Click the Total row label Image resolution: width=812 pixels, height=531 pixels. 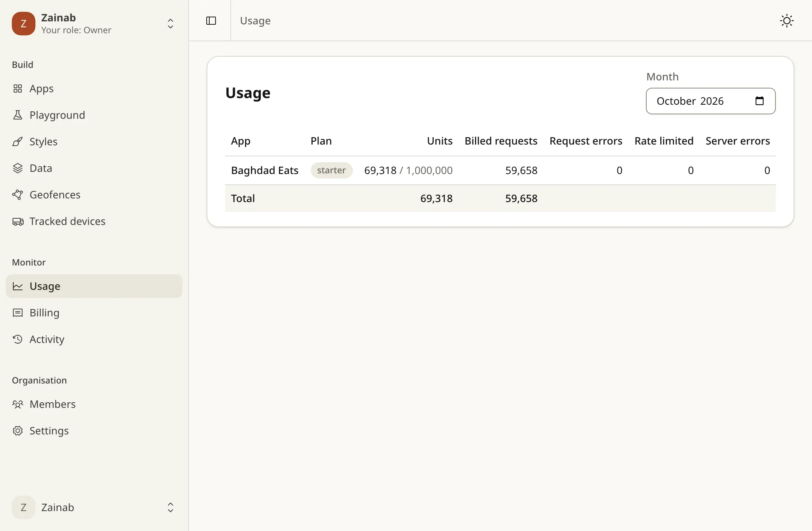pyautogui.click(x=243, y=198)
